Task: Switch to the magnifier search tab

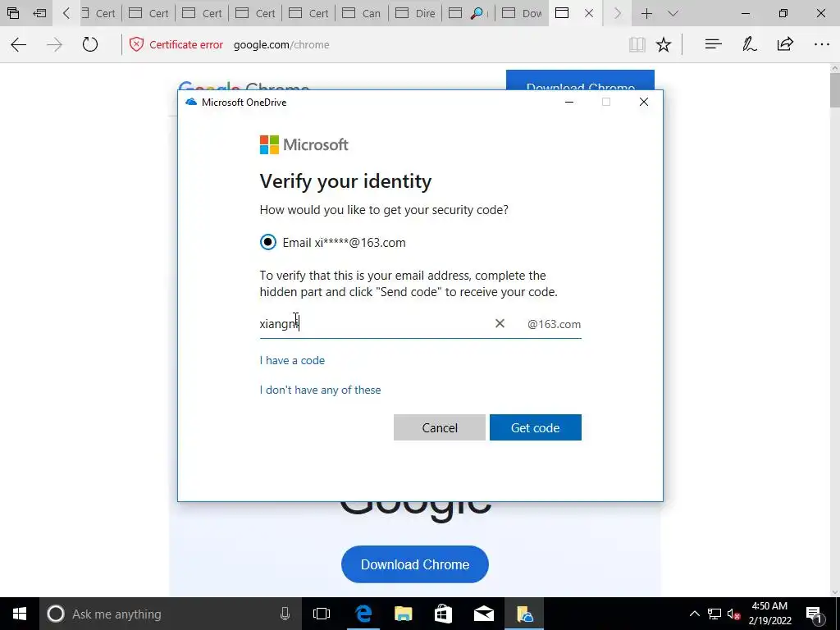Action: (468, 13)
